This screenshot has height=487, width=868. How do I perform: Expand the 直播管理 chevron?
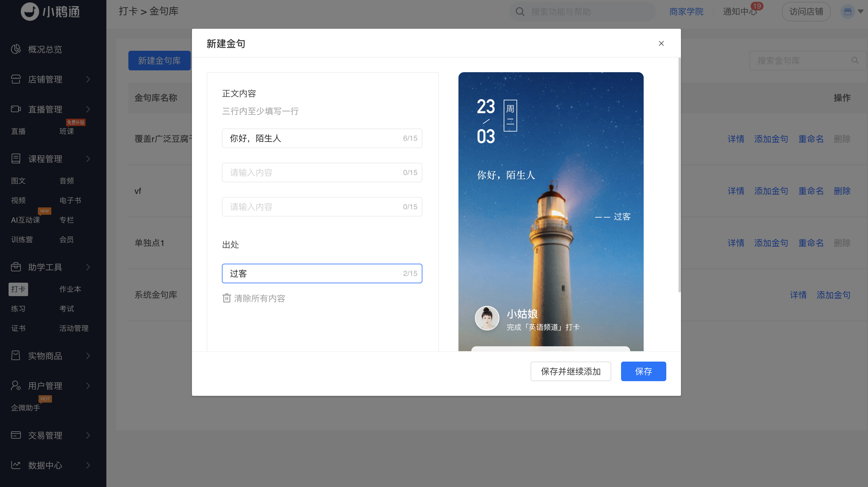click(x=88, y=109)
